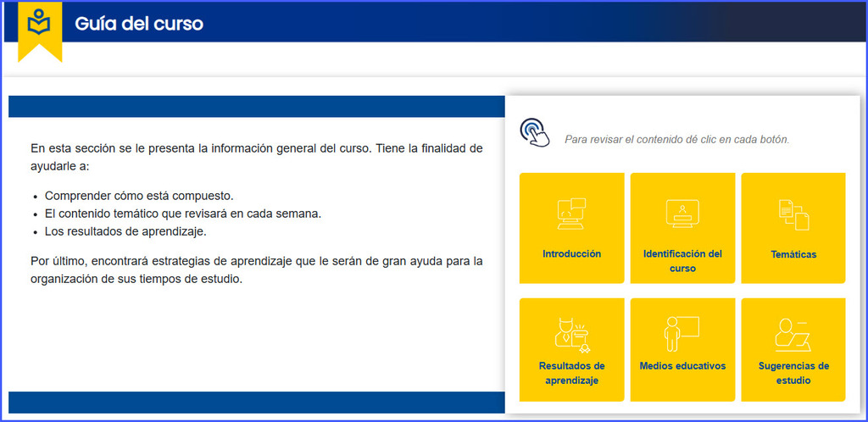Click the finger tap pointer icon
This screenshot has height=422, width=868.
tap(535, 133)
